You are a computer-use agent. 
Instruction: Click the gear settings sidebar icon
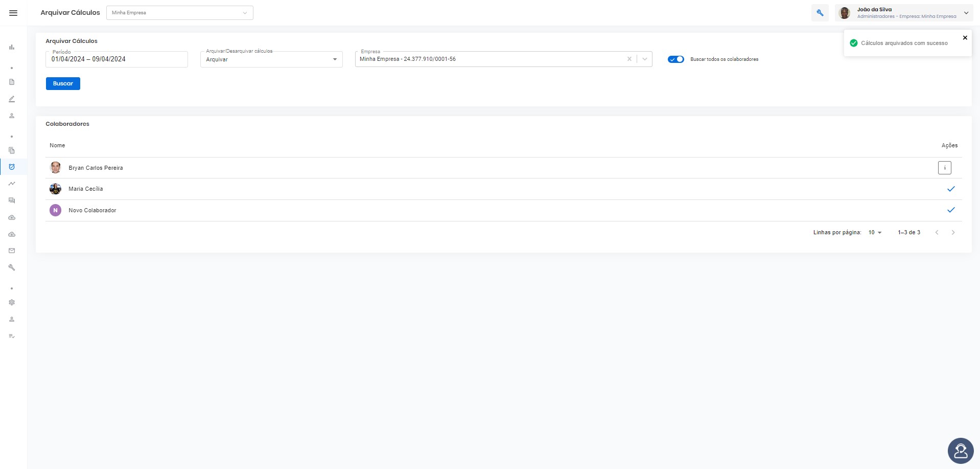click(12, 302)
